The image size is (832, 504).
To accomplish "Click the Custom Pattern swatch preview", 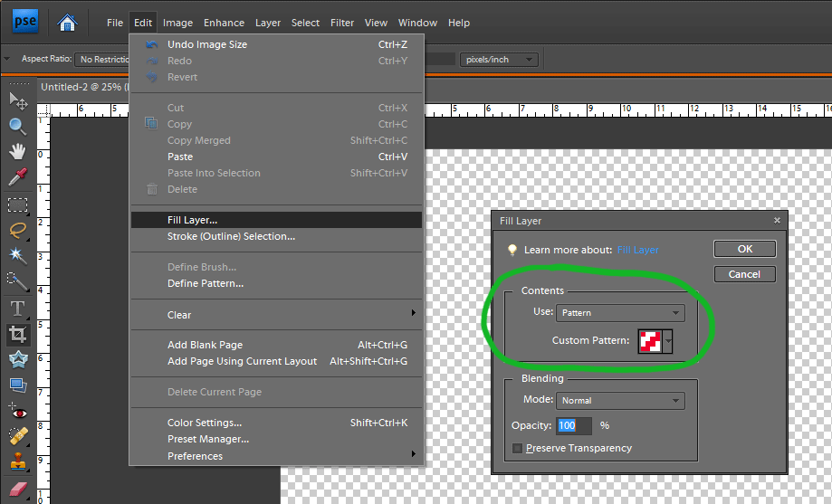I will coord(650,341).
